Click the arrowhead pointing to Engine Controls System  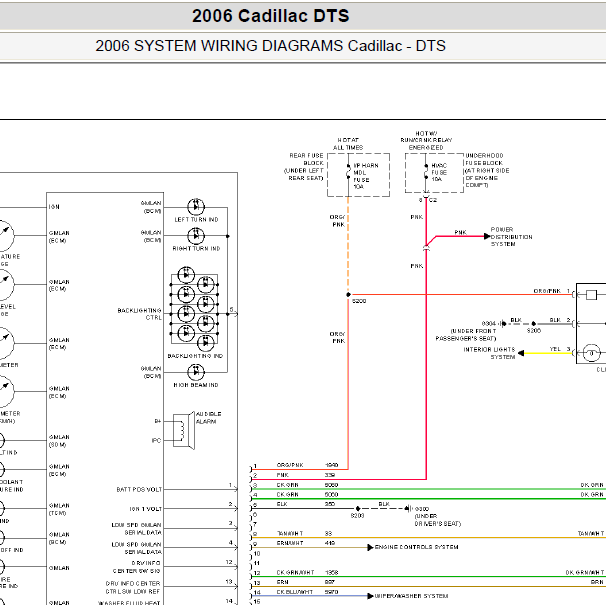370,547
